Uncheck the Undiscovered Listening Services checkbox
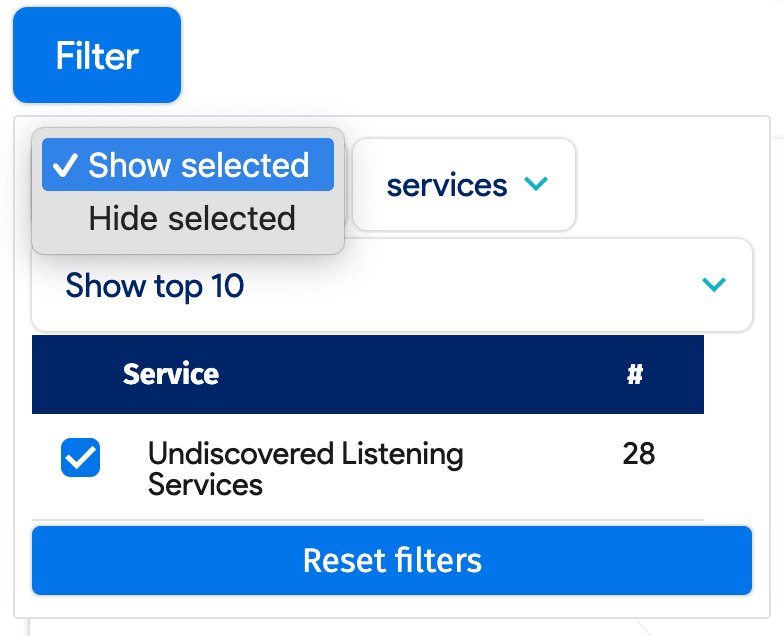Image resolution: width=784 pixels, height=636 pixels. (80, 458)
